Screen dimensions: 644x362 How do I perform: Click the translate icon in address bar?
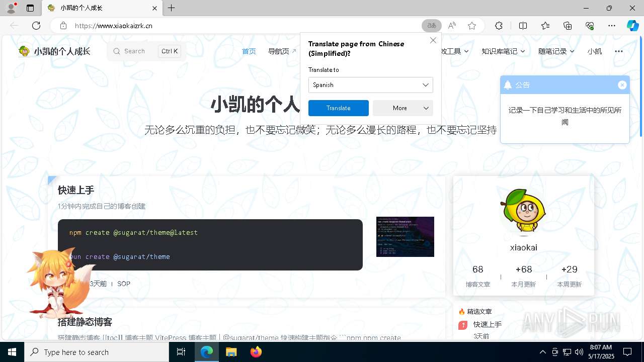point(432,26)
